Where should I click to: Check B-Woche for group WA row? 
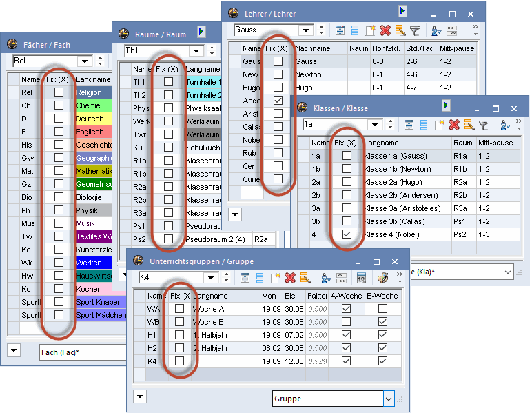pyautogui.click(x=382, y=308)
